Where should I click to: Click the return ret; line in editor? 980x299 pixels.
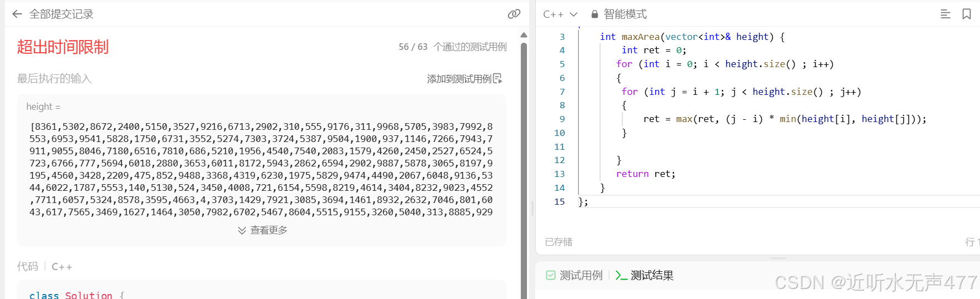[x=645, y=174]
